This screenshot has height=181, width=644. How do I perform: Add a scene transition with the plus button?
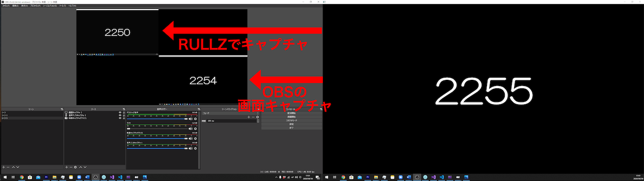[x=249, y=117]
